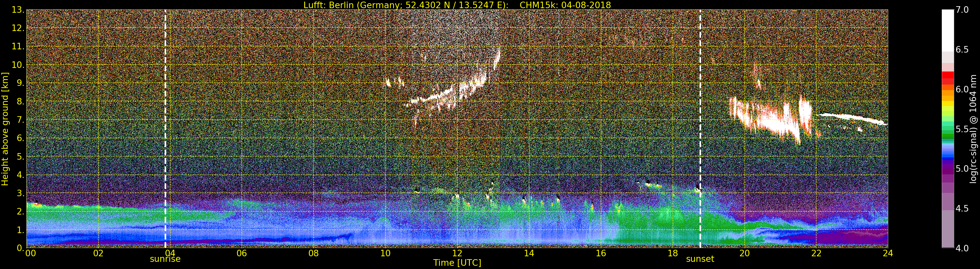Click time axis tick '12'

(x=457, y=253)
